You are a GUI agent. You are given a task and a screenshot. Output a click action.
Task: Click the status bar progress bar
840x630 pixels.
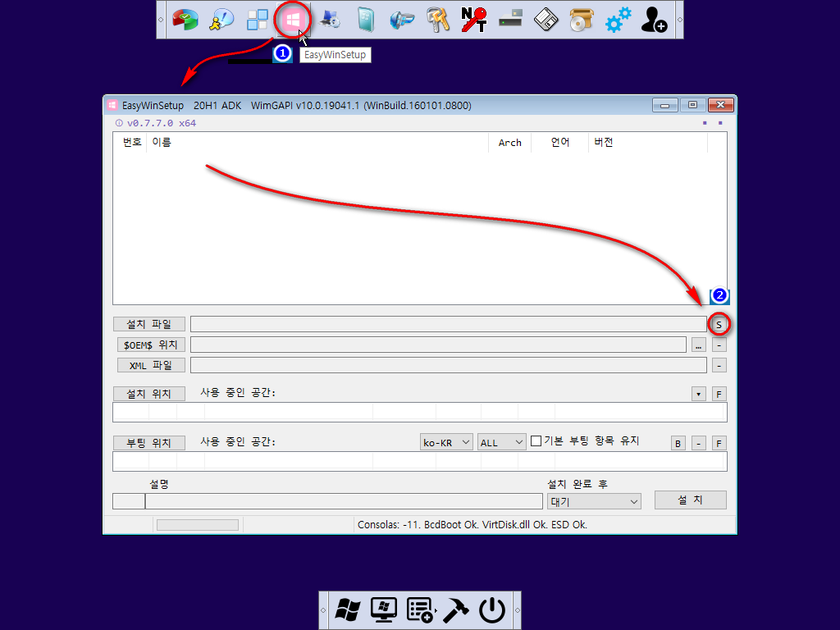pyautogui.click(x=198, y=525)
